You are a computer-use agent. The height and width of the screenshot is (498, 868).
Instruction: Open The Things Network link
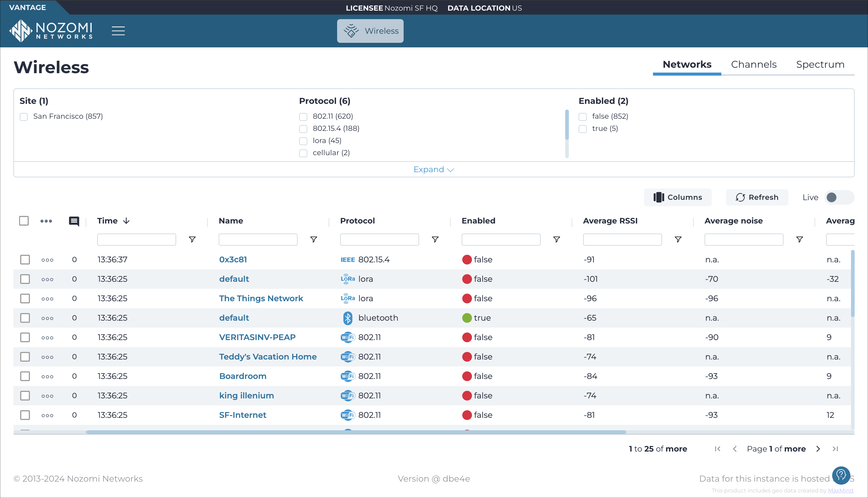(261, 298)
